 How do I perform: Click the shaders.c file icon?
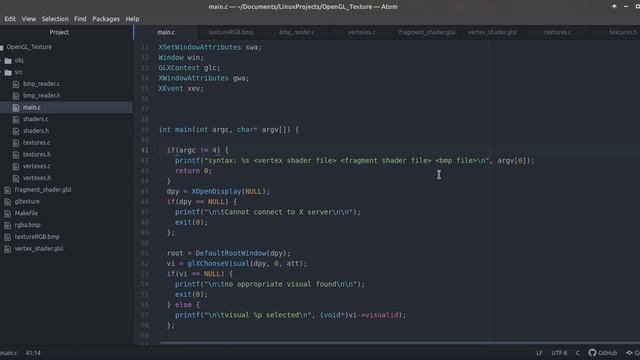tap(16, 120)
